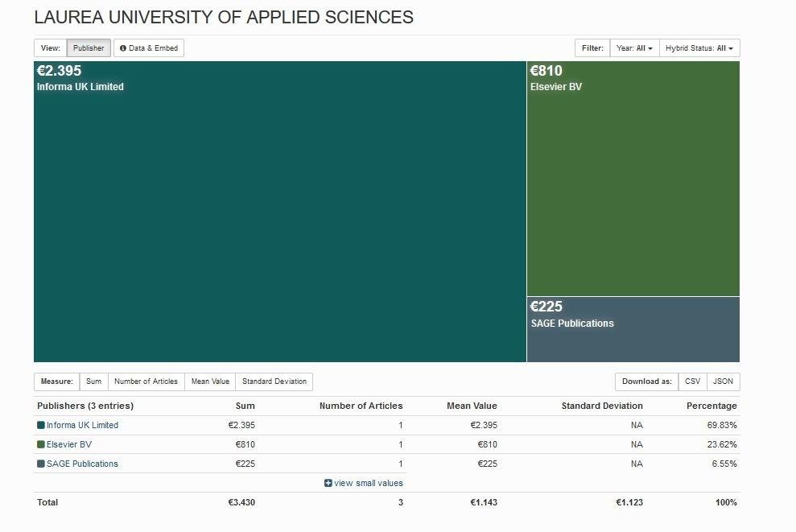Download data as CSV
This screenshot has width=796, height=532.
pyautogui.click(x=692, y=381)
